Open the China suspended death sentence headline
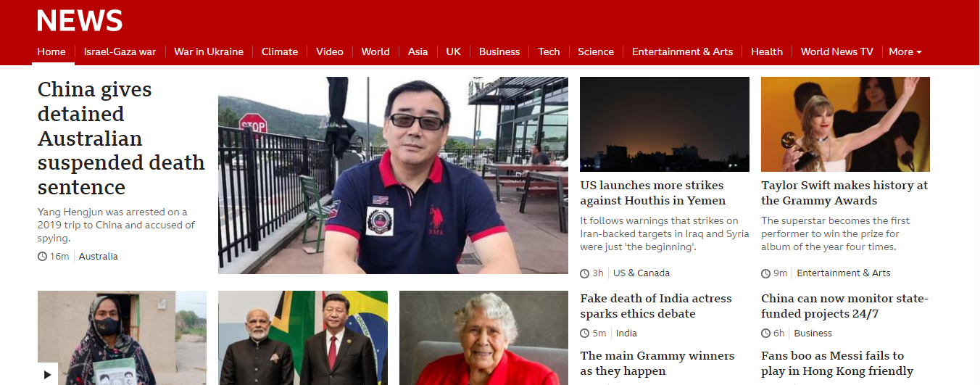The image size is (980, 385). (x=121, y=138)
